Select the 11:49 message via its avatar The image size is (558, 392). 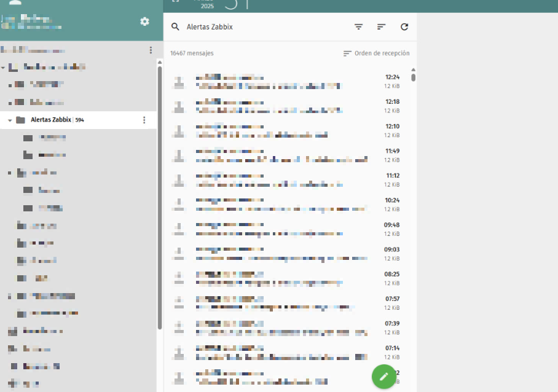tap(178, 155)
